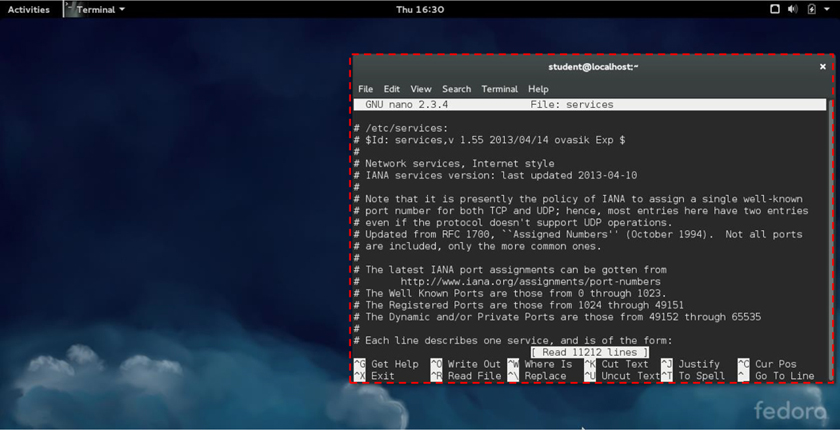Screen dimensions: 840x430
Task: Click the 'GNU nano 2.3.4' header text
Action: click(406, 105)
